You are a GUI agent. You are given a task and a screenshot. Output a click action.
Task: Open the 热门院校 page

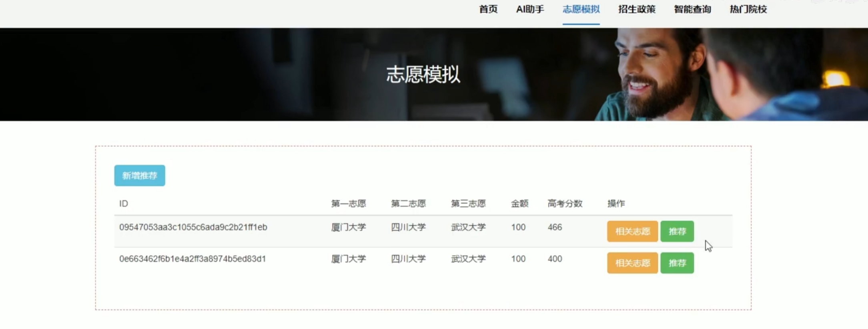point(748,9)
